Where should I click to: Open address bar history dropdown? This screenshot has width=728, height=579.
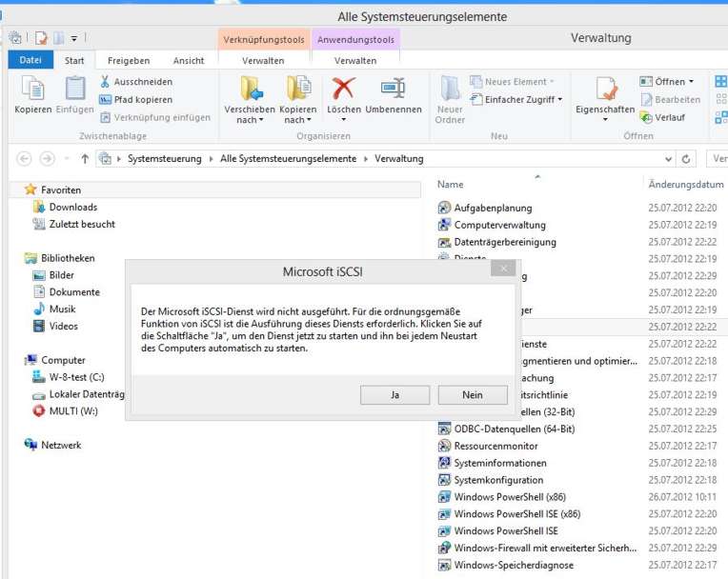point(668,159)
